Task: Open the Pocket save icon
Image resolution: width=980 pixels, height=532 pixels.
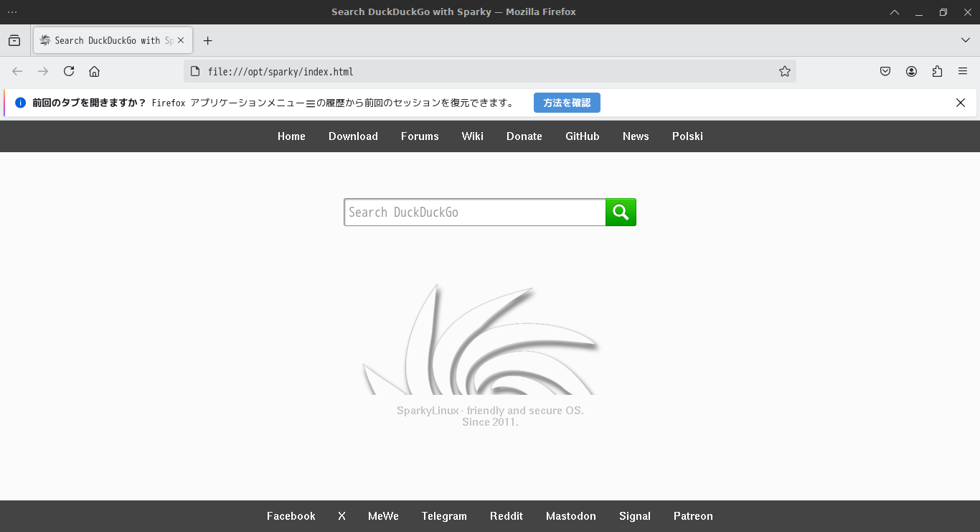Action: (885, 71)
